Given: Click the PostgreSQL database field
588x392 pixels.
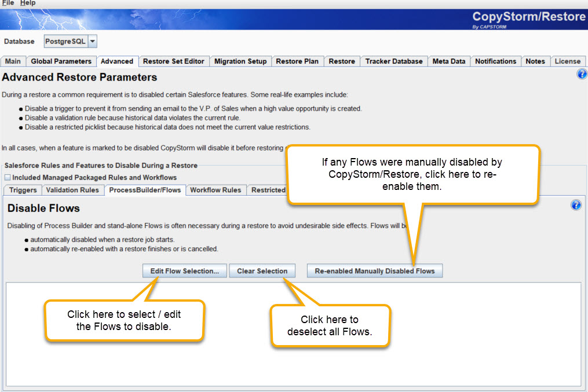Looking at the screenshot, I should (x=66, y=41).
